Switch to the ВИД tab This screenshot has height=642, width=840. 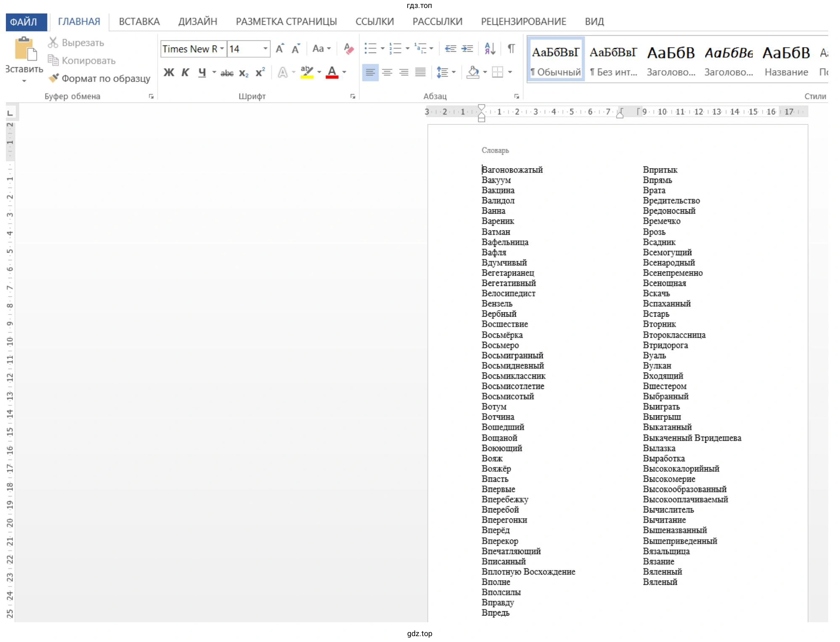pos(594,22)
